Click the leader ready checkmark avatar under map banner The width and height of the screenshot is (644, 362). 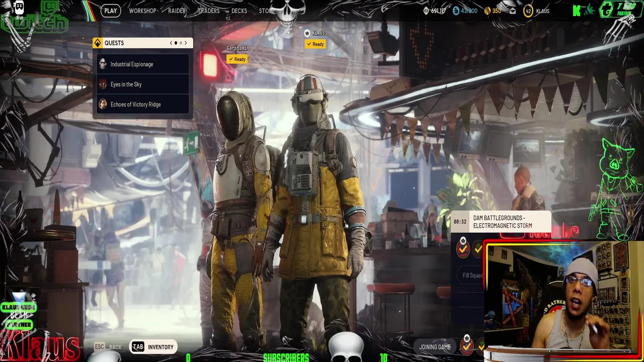point(463,248)
